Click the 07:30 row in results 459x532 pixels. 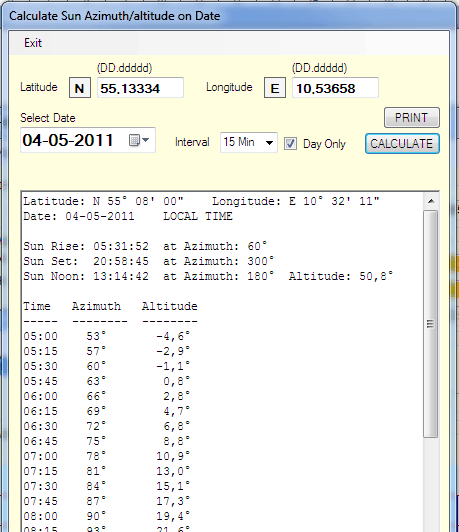click(x=107, y=486)
